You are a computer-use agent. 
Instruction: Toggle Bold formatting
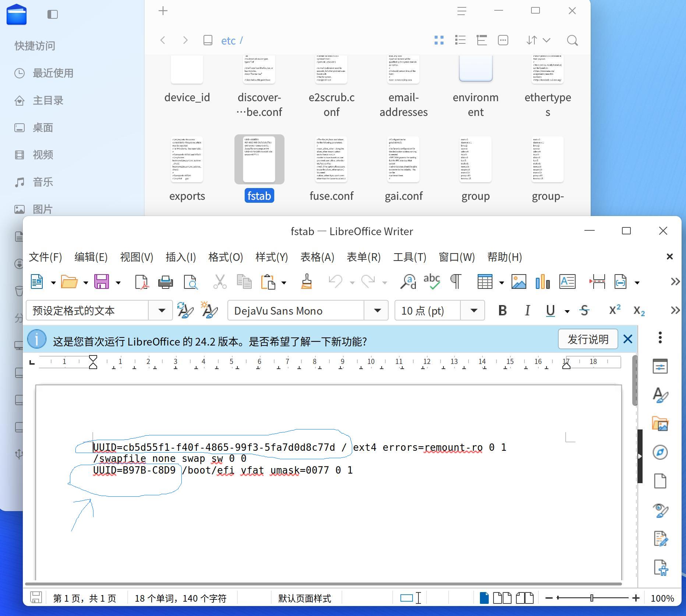click(502, 311)
